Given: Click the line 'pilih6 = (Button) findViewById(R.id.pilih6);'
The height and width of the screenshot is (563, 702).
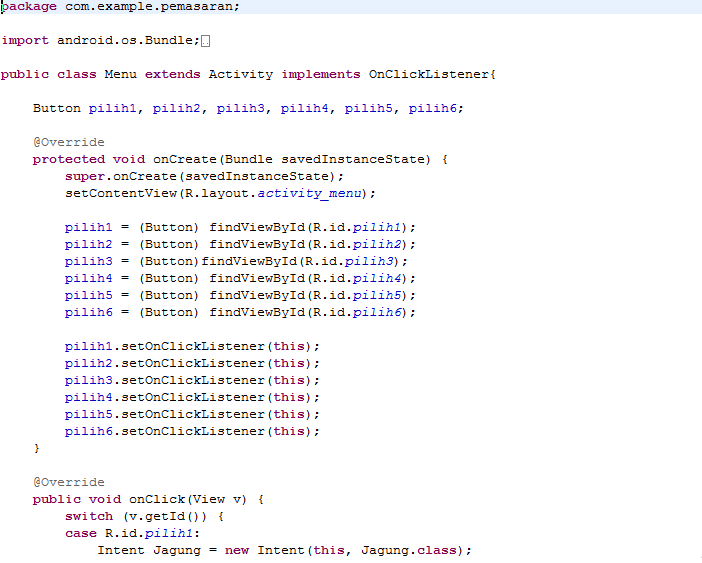Looking at the screenshot, I should 240,312.
